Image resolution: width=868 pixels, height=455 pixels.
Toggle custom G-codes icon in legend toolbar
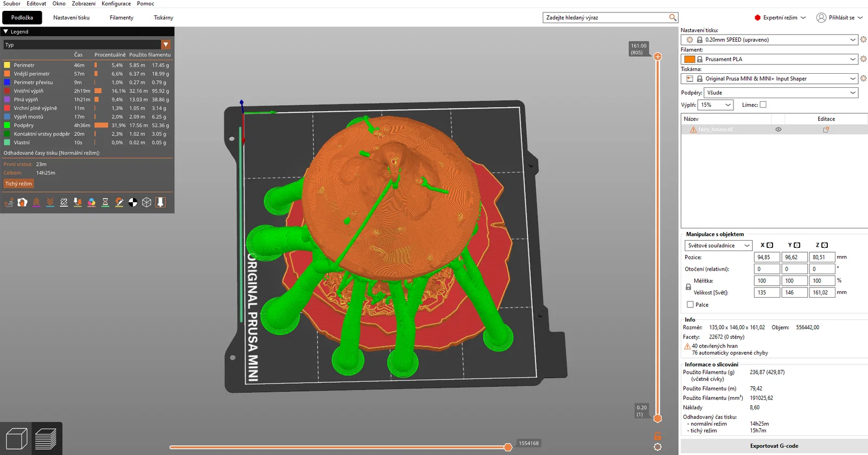(119, 202)
